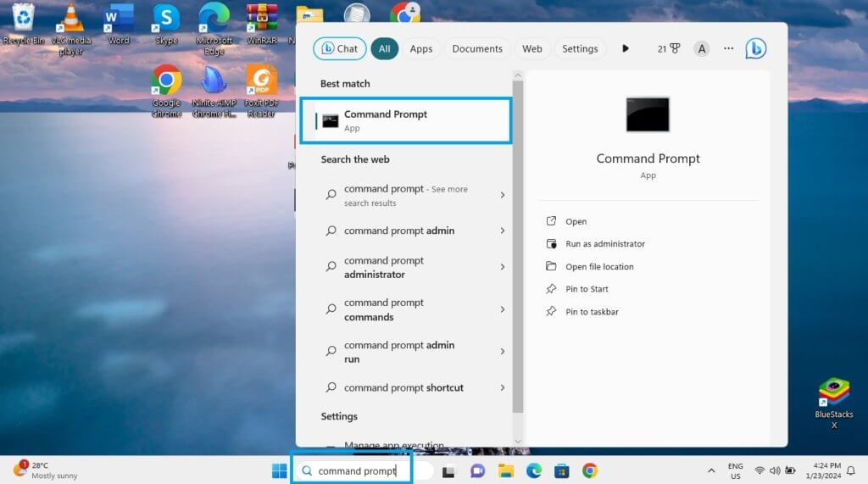
Task: Select the Apps filter tab
Action: (x=420, y=48)
